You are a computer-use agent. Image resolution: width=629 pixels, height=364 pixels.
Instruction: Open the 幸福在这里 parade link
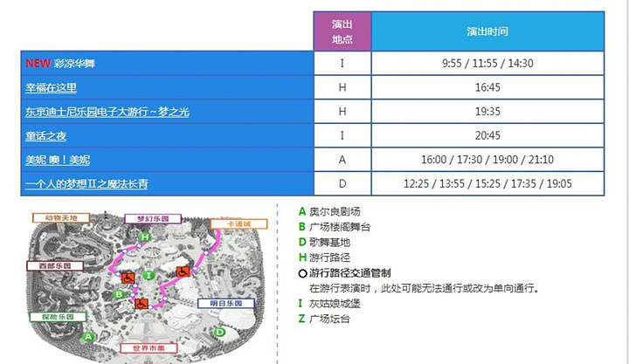52,88
